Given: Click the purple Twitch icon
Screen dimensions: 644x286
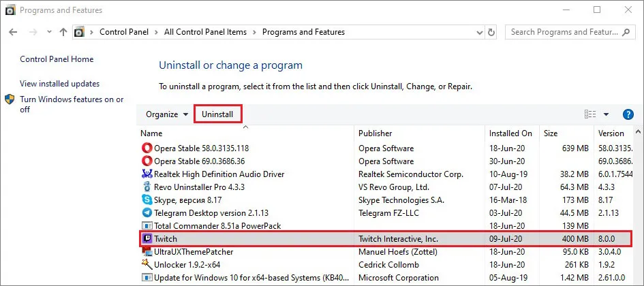Looking at the screenshot, I should tap(147, 238).
